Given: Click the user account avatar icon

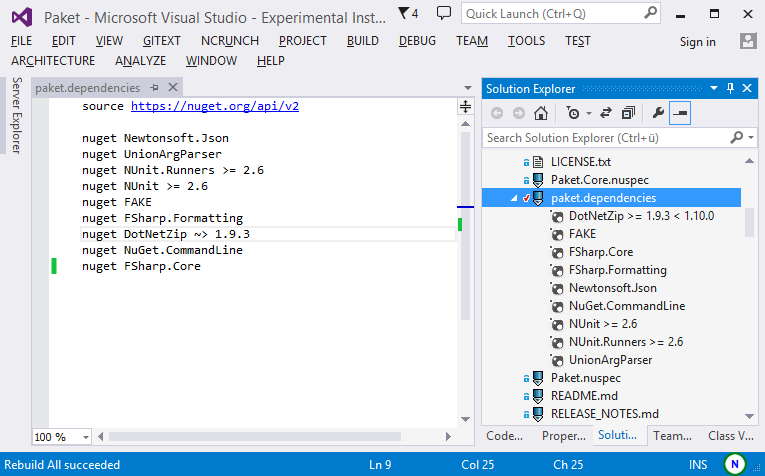Looking at the screenshot, I should coord(747,41).
